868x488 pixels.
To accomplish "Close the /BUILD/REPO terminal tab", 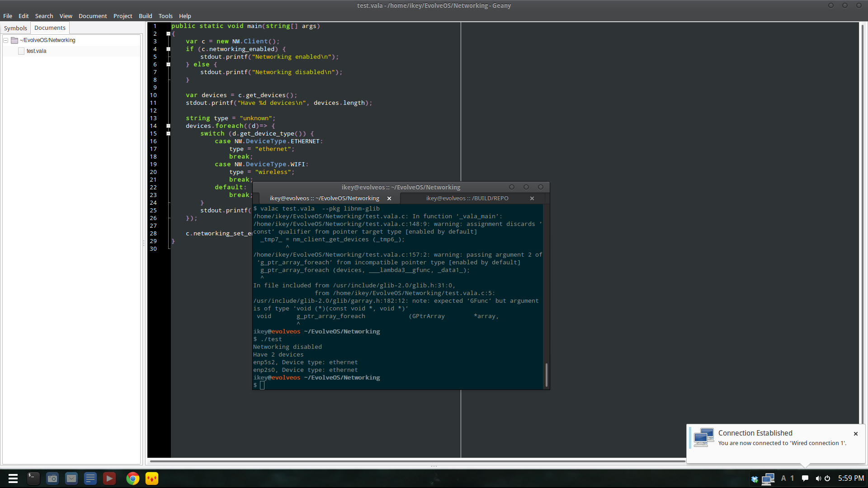I will pos(532,198).
